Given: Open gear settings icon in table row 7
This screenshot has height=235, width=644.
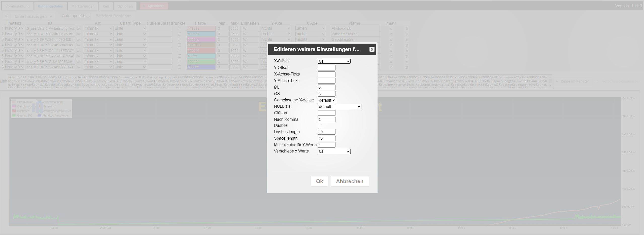Looking at the screenshot, I should (391, 62).
